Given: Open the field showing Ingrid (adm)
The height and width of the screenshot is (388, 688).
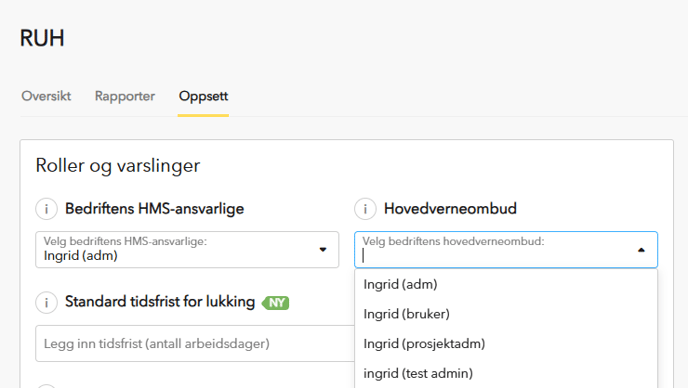Looking at the screenshot, I should click(187, 250).
